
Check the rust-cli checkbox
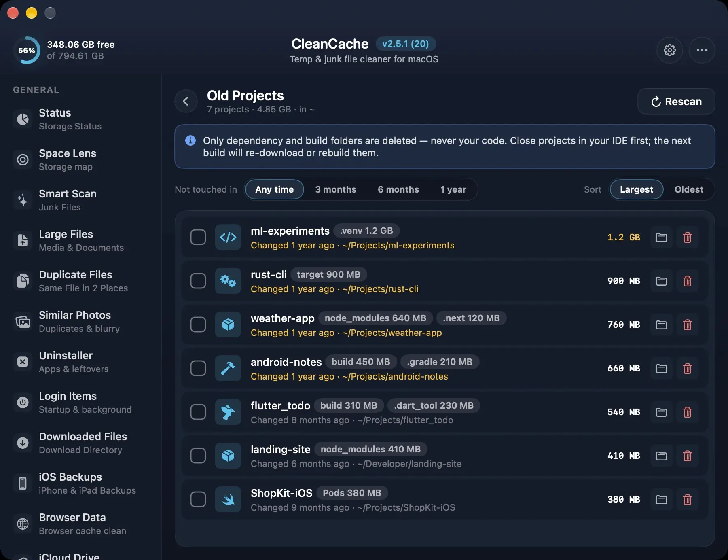point(198,281)
